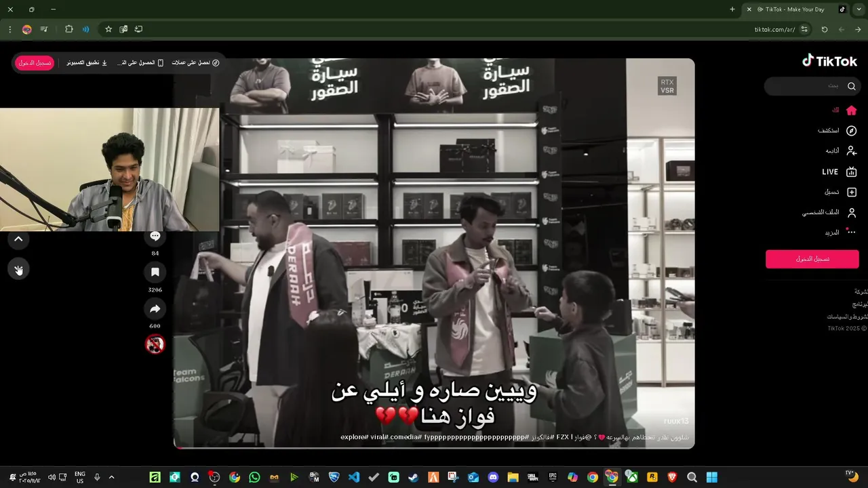Screen dimensions: 868x488
Task: Click the tiktok.com/ar/ address bar
Action: click(x=774, y=29)
